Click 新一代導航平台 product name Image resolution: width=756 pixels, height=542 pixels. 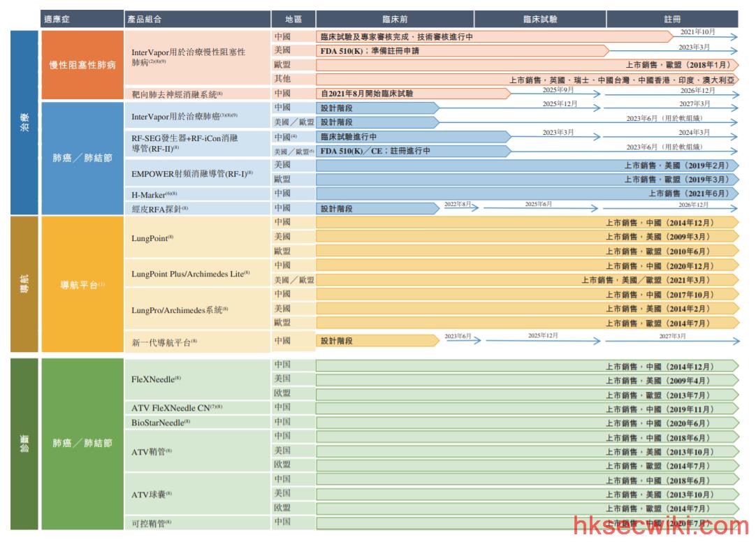pyautogui.click(x=164, y=342)
